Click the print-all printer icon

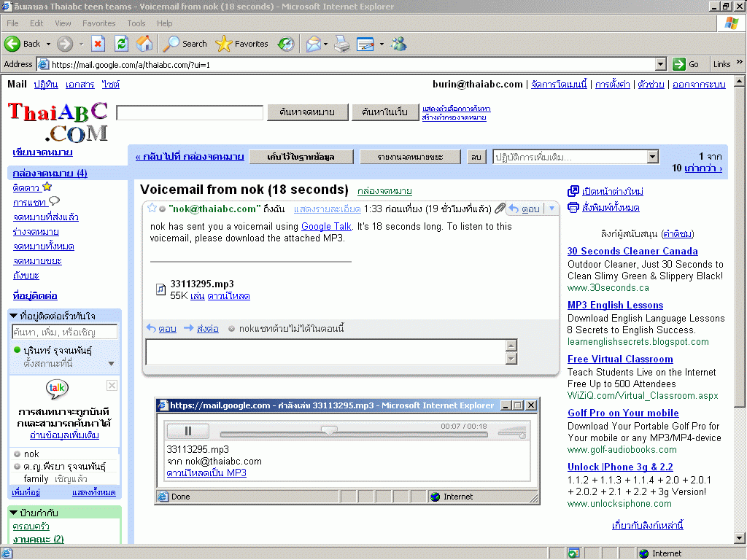[573, 208]
